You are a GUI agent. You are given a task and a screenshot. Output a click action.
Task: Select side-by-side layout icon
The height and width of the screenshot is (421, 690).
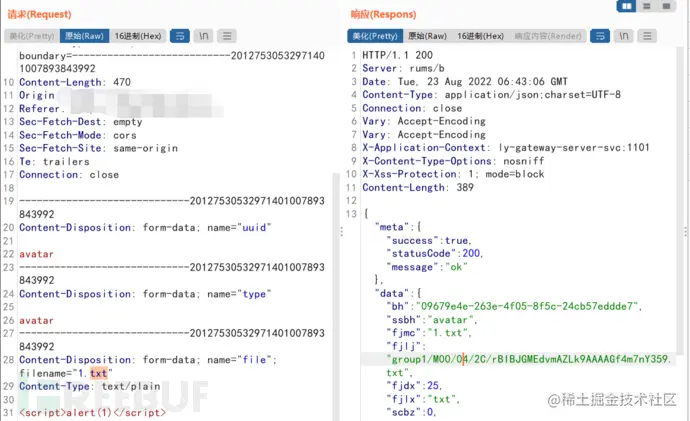pyautogui.click(x=627, y=6)
